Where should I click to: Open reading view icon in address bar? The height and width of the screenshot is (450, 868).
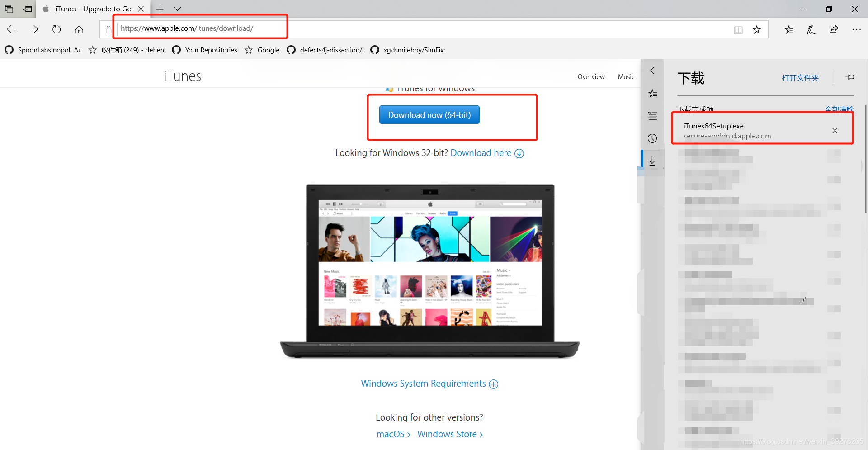click(738, 29)
